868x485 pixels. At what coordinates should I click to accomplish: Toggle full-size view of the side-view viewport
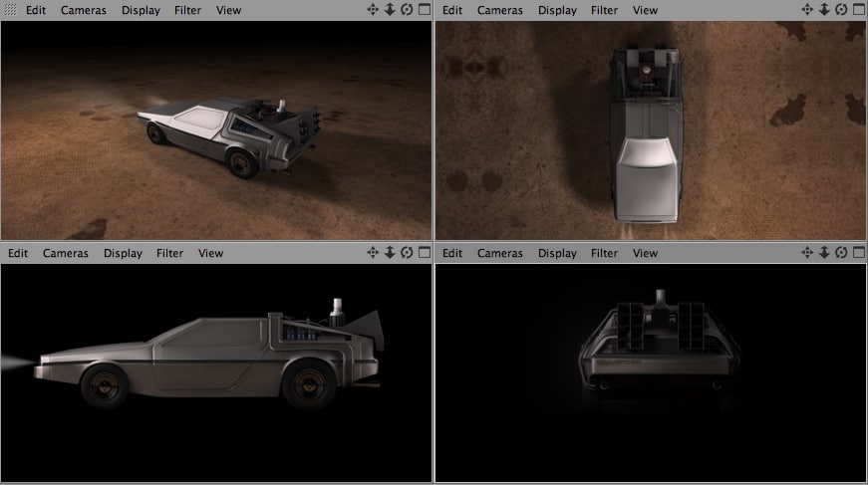pyautogui.click(x=424, y=253)
